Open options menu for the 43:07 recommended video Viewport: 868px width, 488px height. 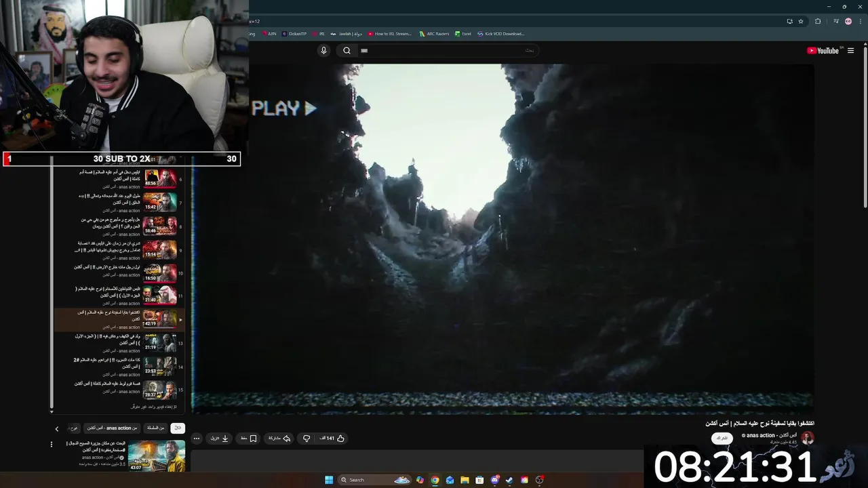tap(51, 445)
